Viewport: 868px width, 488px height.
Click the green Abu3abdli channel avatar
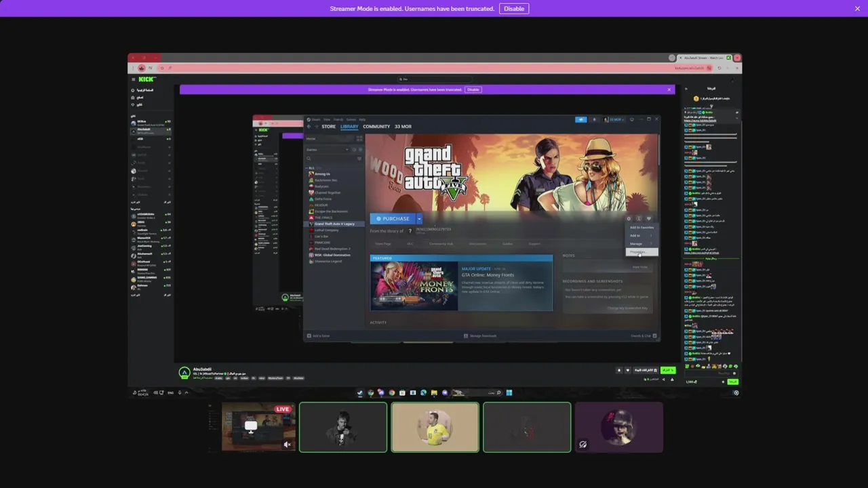pyautogui.click(x=184, y=373)
